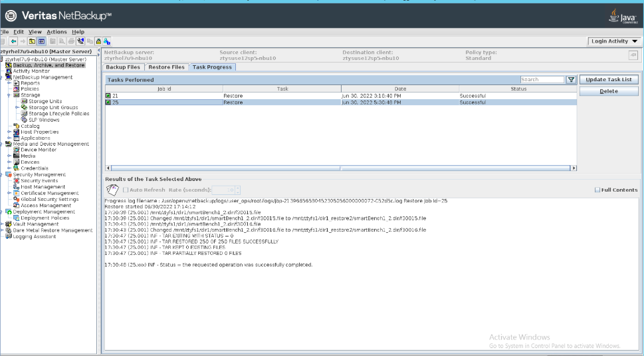Image resolution: width=644 pixels, height=356 pixels.
Task: Sort by the Date column header
Action: tap(400, 89)
